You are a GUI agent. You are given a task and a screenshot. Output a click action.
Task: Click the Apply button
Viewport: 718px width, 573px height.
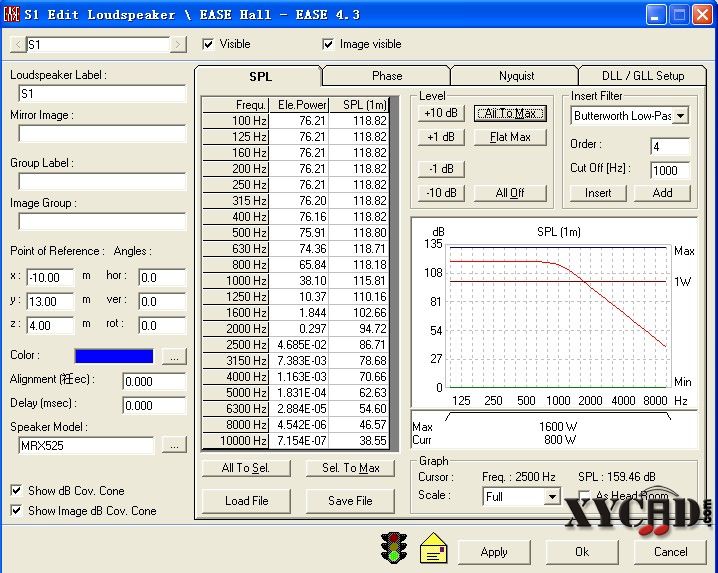[x=494, y=552]
